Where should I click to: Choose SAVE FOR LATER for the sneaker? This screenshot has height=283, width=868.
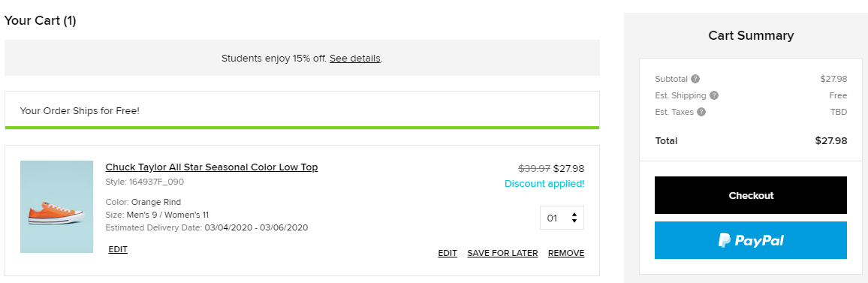(x=502, y=253)
